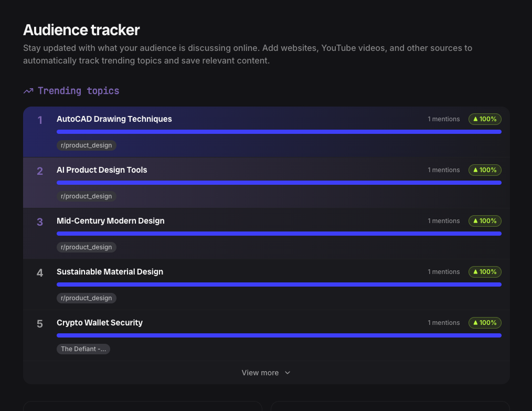Click the 100% trend badge for Sustainable Material Design

485,272
